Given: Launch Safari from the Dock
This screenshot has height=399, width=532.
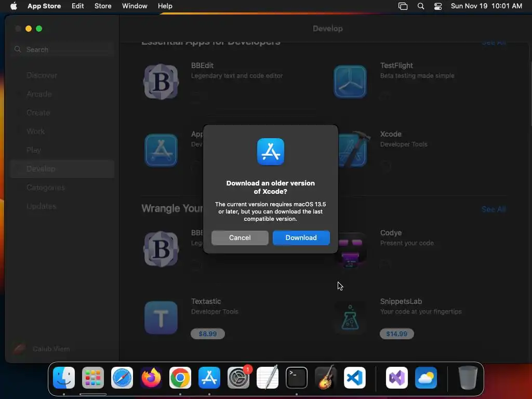Looking at the screenshot, I should [122, 378].
